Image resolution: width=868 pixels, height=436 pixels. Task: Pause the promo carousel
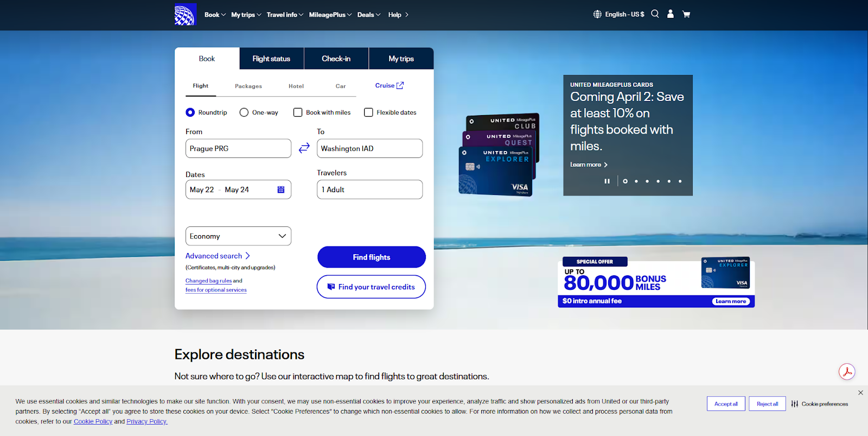pos(607,181)
